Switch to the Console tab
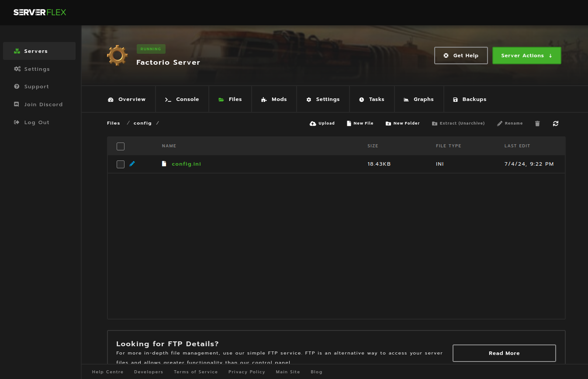This screenshot has width=588, height=379. pos(182,99)
